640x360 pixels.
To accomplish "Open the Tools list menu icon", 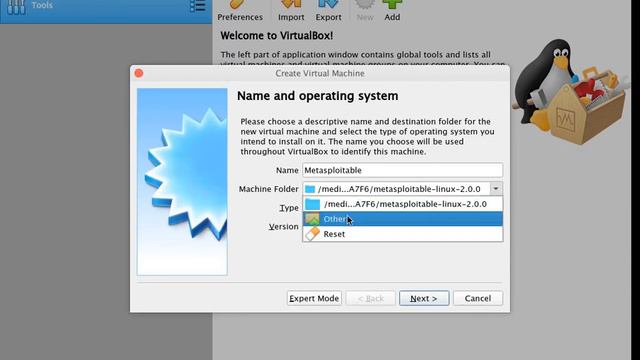I will (198, 6).
